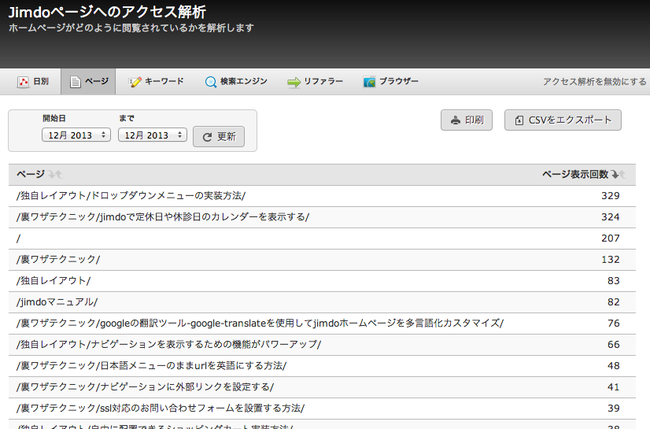This screenshot has width=650, height=429.
Task: Click the view count 132
Action: click(x=611, y=259)
